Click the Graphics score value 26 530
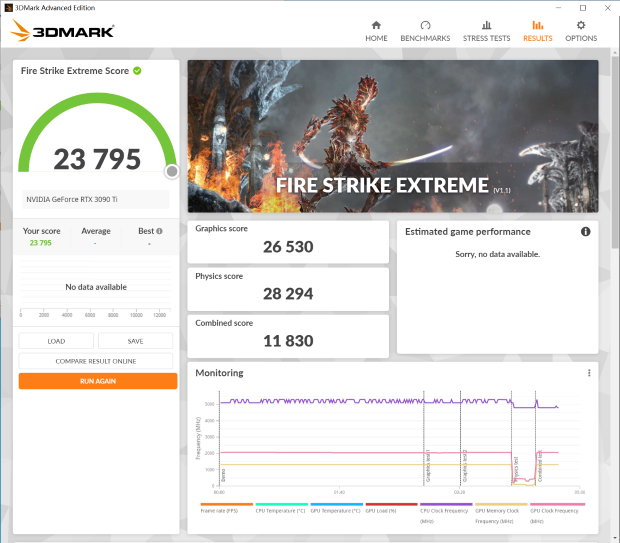The height and width of the screenshot is (543, 620). [288, 247]
